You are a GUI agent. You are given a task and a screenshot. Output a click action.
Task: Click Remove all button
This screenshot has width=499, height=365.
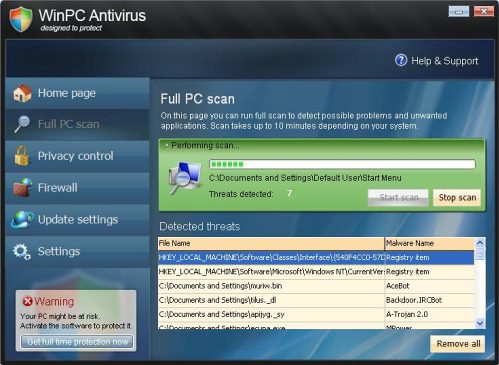click(458, 344)
